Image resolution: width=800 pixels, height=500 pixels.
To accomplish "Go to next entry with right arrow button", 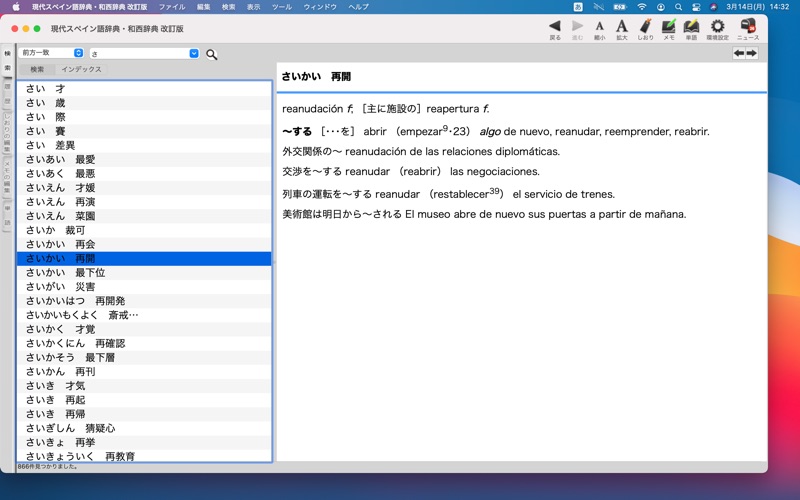I will point(752,54).
